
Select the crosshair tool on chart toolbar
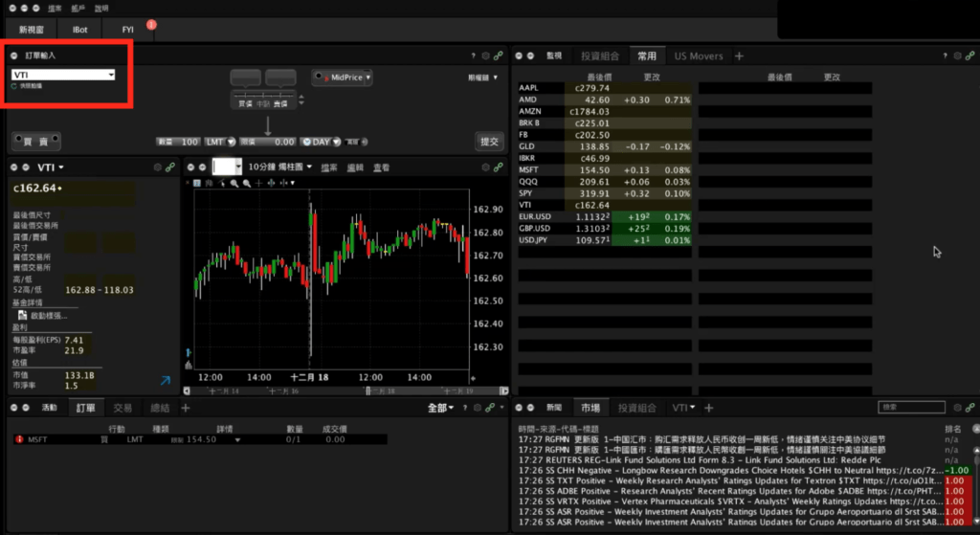pyautogui.click(x=258, y=183)
